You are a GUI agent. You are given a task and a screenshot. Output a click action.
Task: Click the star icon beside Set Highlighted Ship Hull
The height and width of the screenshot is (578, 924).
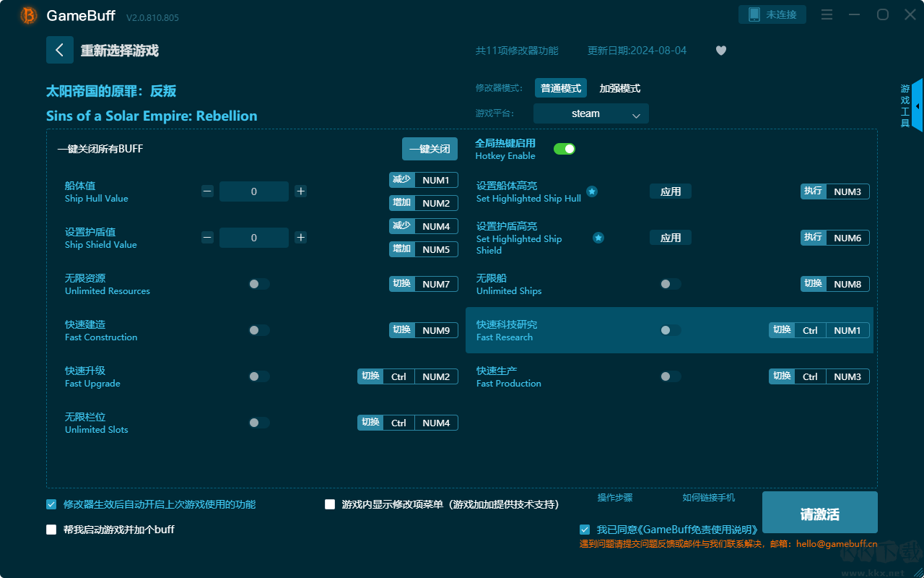pyautogui.click(x=592, y=191)
